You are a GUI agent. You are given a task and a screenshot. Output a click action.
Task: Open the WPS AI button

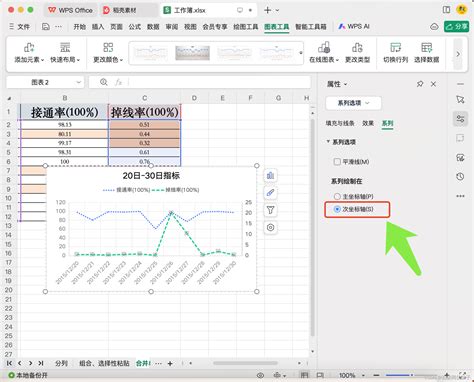pyautogui.click(x=354, y=26)
